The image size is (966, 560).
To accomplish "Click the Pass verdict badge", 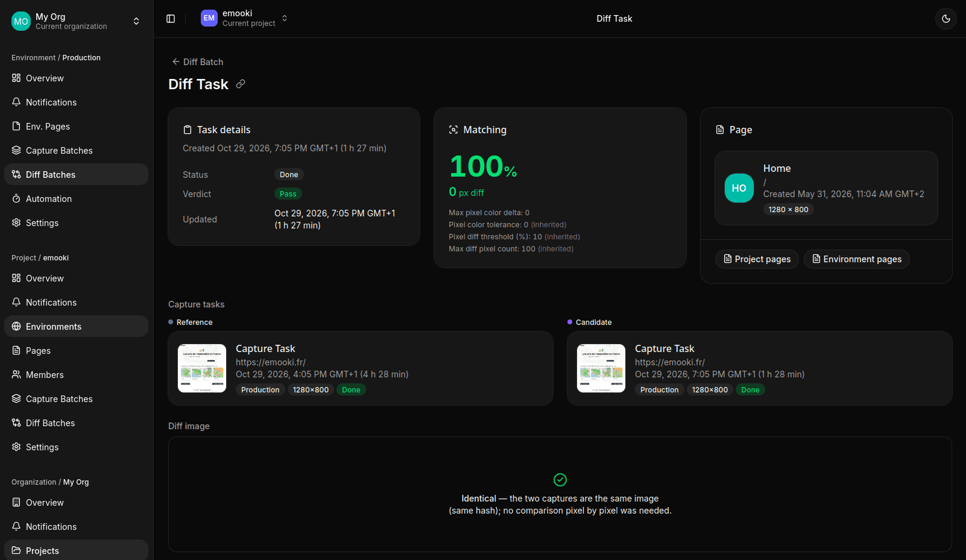I will point(288,194).
